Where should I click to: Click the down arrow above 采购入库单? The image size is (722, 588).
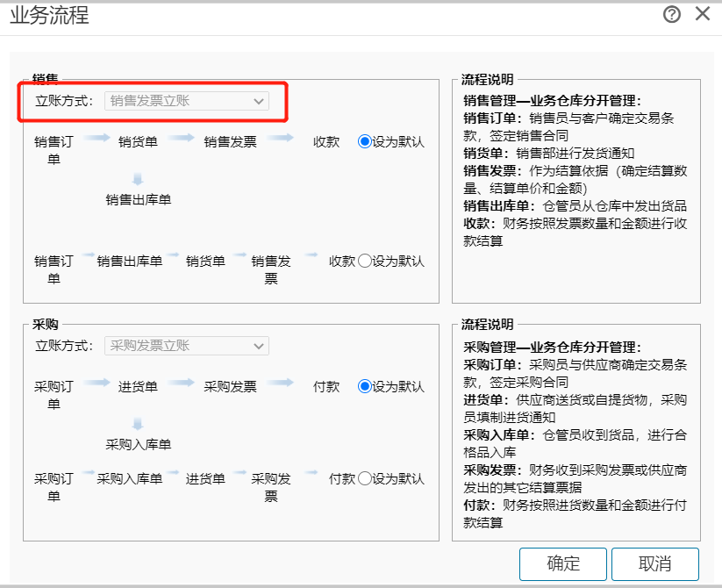pyautogui.click(x=138, y=424)
